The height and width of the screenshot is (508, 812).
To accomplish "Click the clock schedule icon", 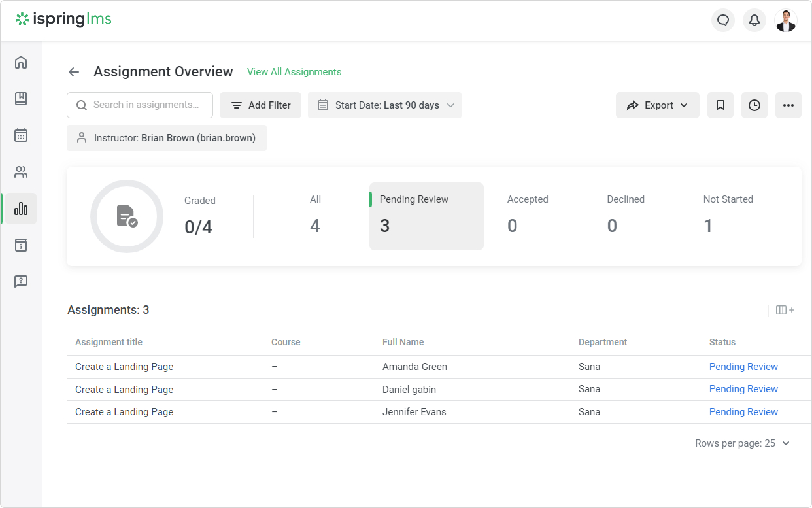I will tap(754, 105).
